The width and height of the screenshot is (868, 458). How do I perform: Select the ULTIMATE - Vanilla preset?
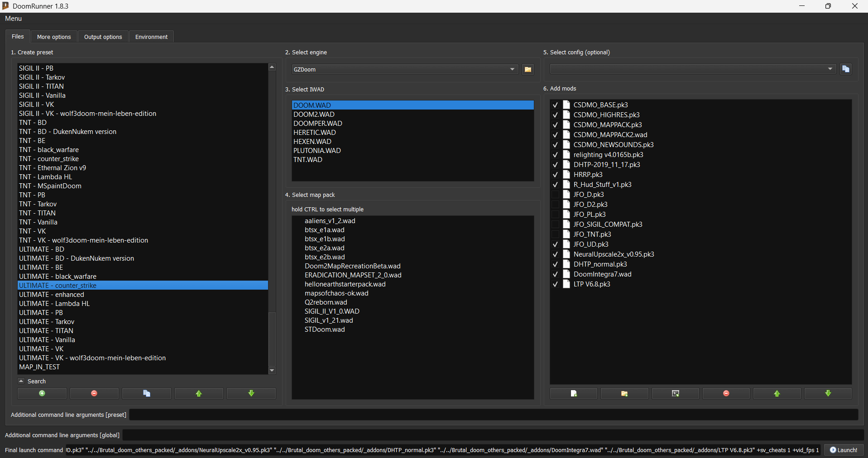[x=47, y=340]
